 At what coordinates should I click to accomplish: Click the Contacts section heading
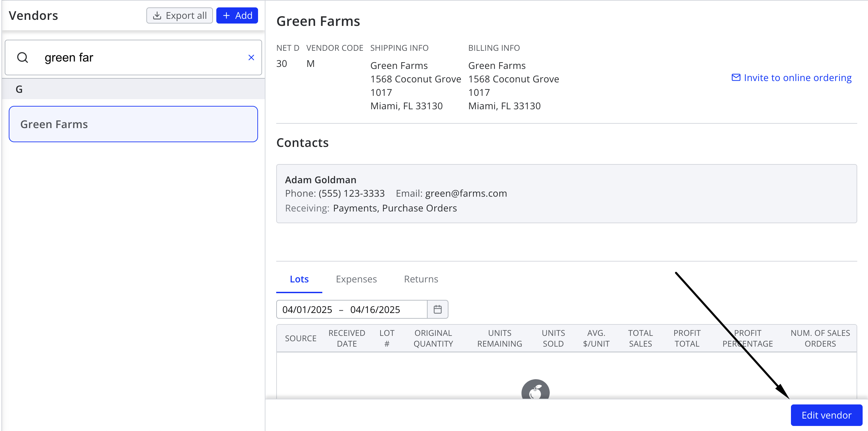point(302,143)
